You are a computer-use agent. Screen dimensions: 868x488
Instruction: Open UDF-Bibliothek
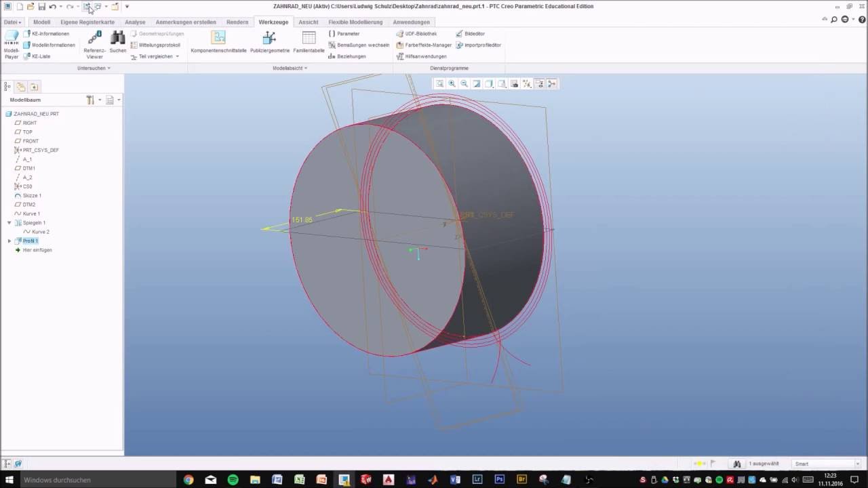tap(416, 33)
